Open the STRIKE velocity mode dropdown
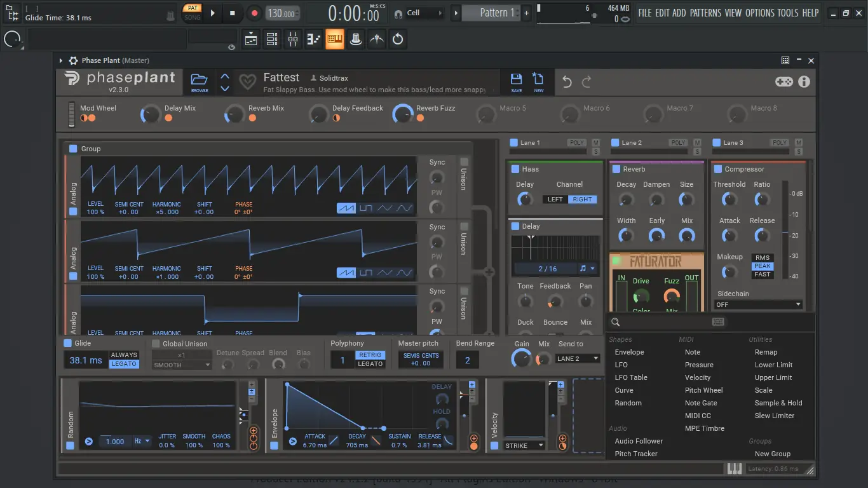 coord(524,445)
